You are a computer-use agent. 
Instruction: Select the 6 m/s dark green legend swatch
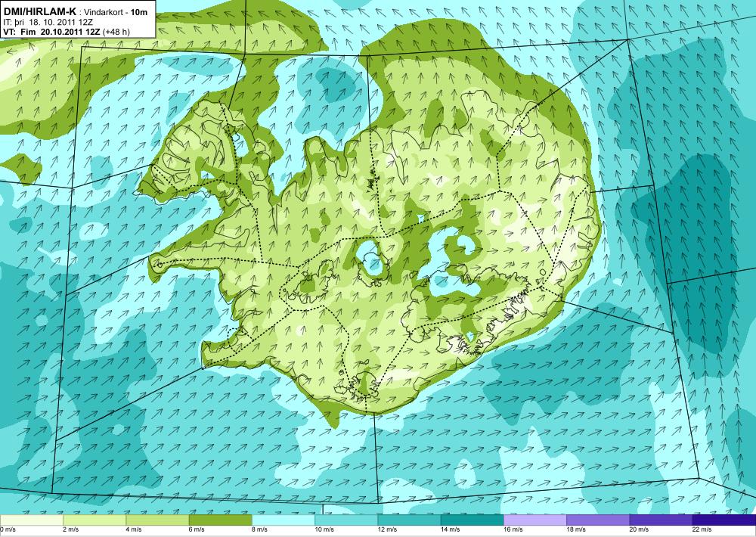point(220,520)
